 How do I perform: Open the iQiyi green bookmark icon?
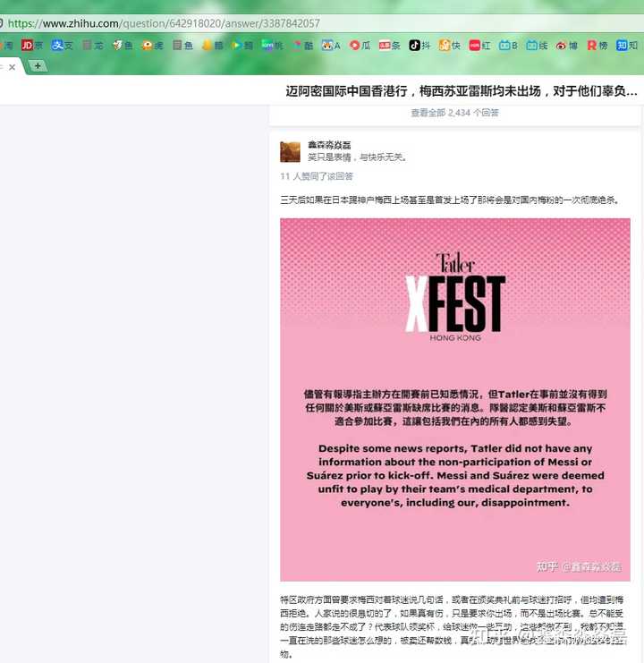tap(267, 45)
